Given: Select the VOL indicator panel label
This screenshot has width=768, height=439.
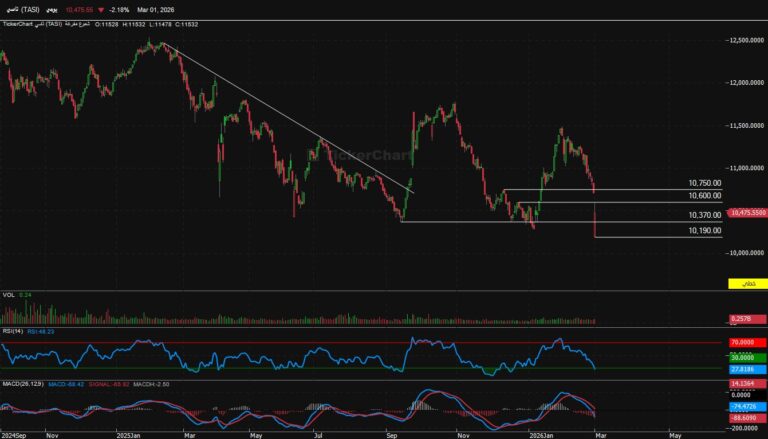Looking at the screenshot, I should point(9,295).
